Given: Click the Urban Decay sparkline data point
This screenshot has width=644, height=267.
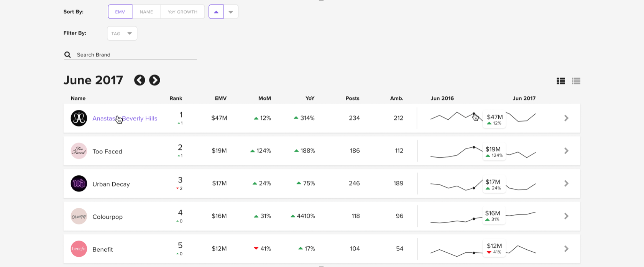Looking at the screenshot, I should pyautogui.click(x=474, y=188).
